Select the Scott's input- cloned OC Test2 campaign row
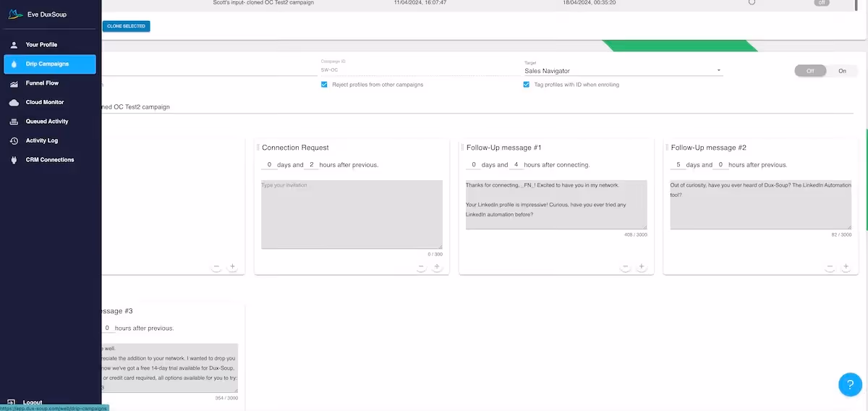 pos(477,4)
